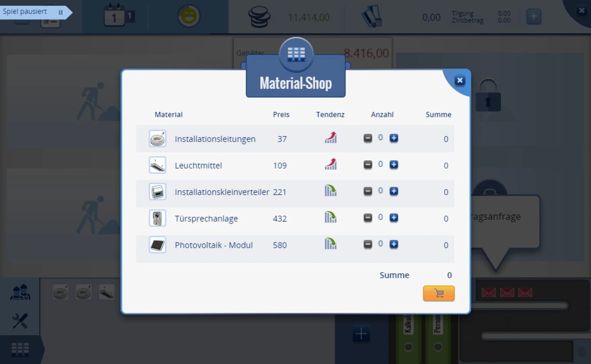Increase Installationskleinverteiler quantity with plus button
Viewport: 591px width, 364px height.
[x=394, y=191]
